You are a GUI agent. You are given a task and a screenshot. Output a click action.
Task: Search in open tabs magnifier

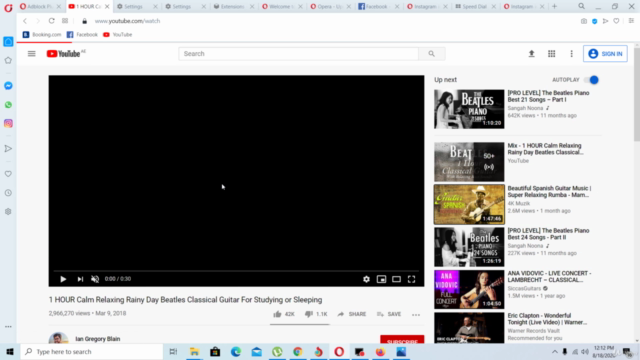pyautogui.click(x=581, y=6)
